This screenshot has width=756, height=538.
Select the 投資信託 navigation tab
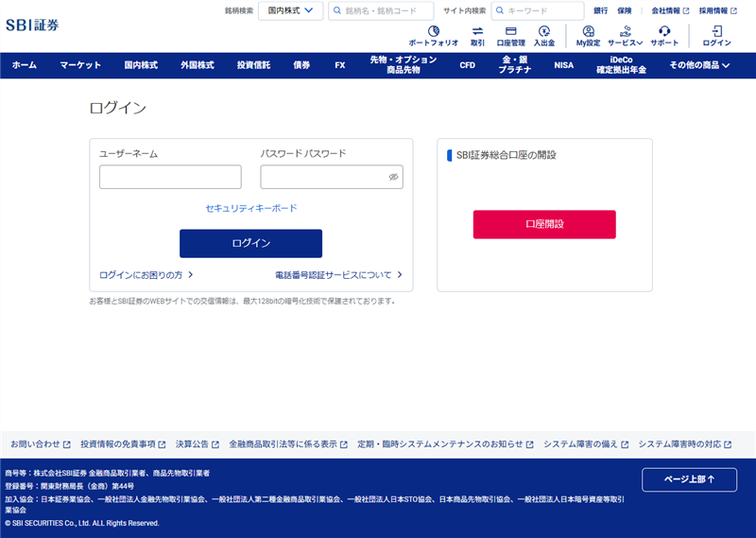(253, 65)
